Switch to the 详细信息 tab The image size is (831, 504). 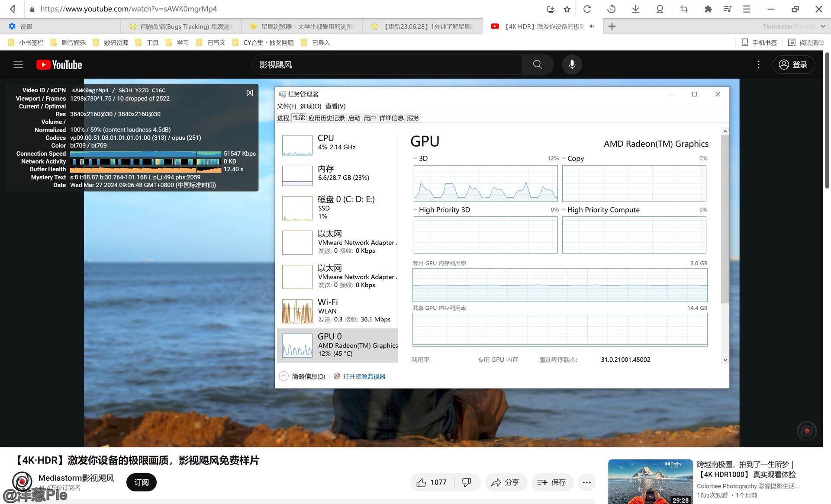[391, 118]
